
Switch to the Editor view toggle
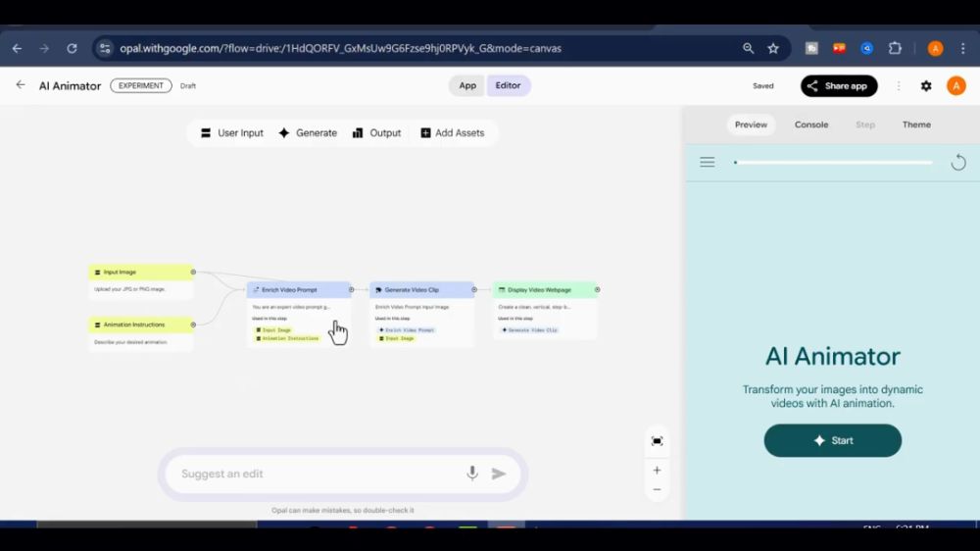click(x=508, y=85)
